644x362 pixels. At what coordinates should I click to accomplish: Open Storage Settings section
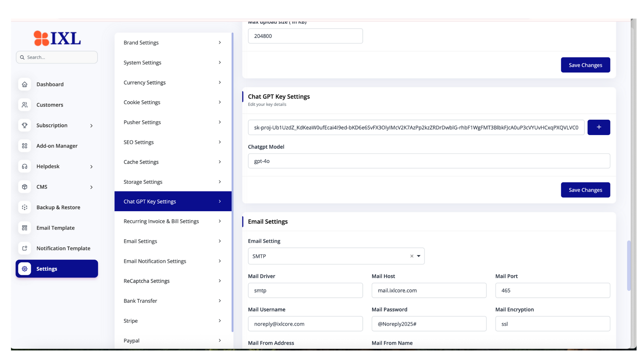pyautogui.click(x=173, y=182)
